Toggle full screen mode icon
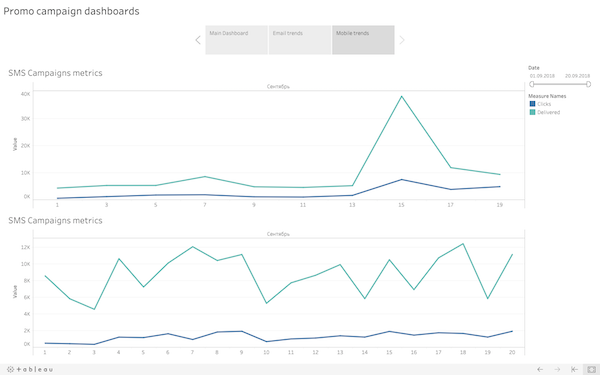Screen dimensions: 600x375 592,369
